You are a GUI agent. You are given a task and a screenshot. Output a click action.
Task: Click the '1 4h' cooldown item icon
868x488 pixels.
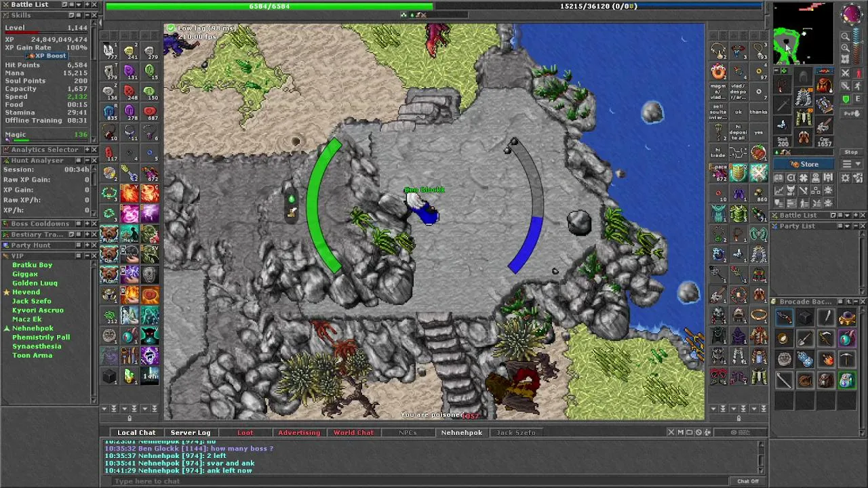point(150,376)
